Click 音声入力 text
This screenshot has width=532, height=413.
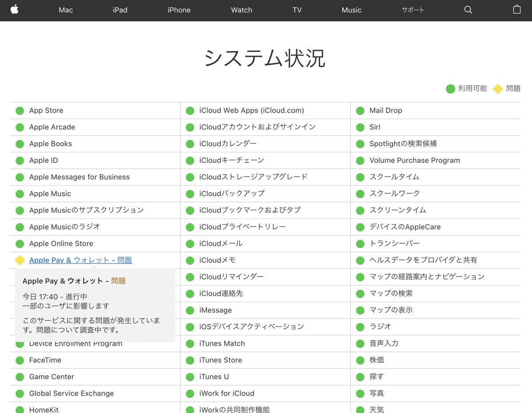(x=384, y=343)
